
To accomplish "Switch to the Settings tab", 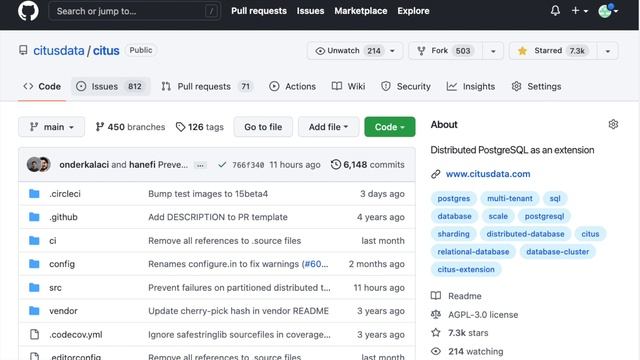I will (536, 87).
